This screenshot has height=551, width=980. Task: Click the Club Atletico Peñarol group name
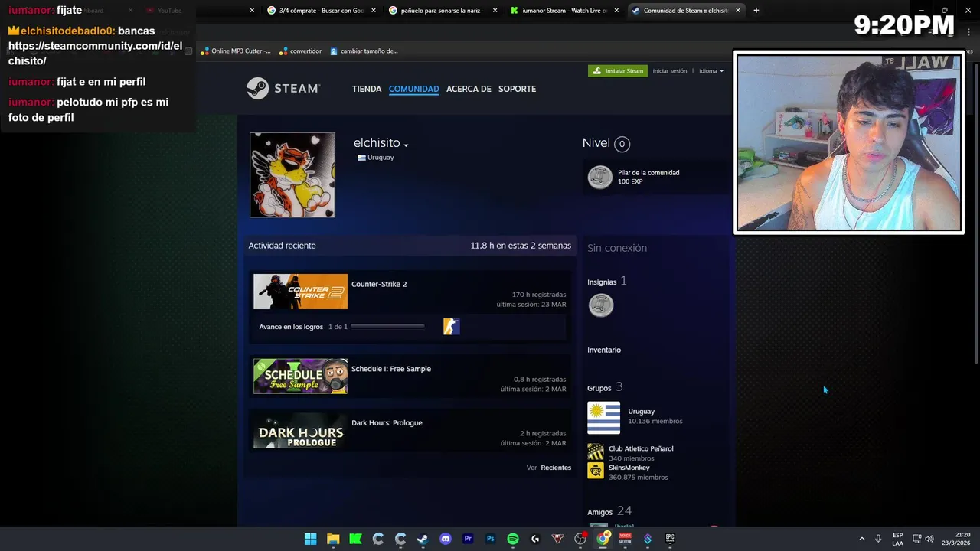pos(641,448)
